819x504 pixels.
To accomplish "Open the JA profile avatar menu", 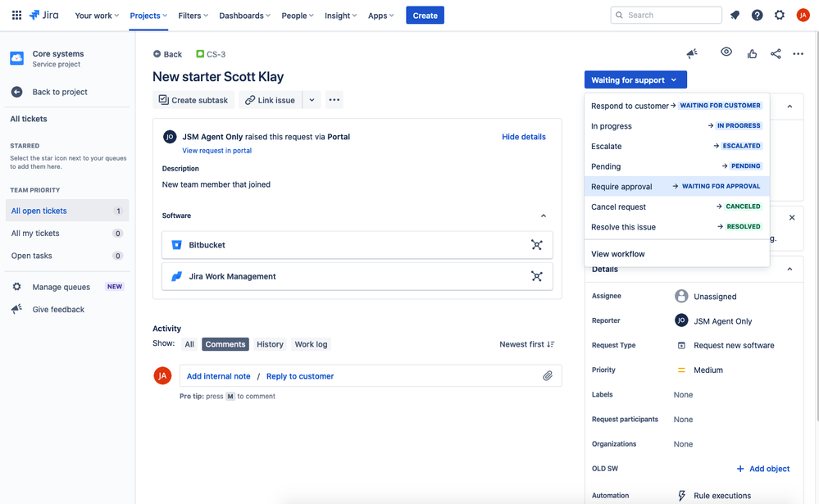I will (x=803, y=15).
